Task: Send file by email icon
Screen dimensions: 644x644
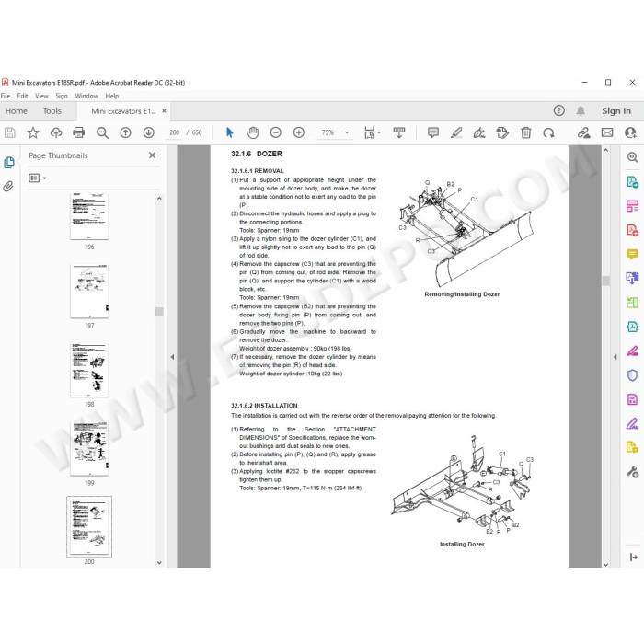Action: tap(607, 132)
